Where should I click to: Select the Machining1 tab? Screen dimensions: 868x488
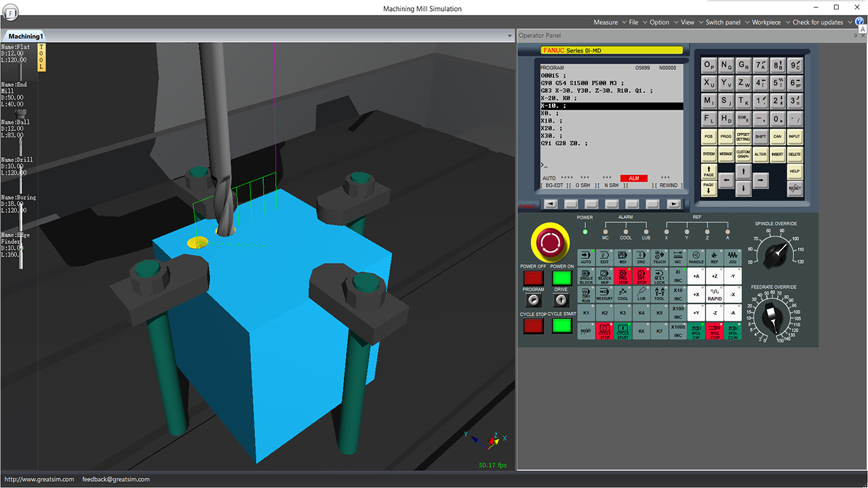pos(26,36)
